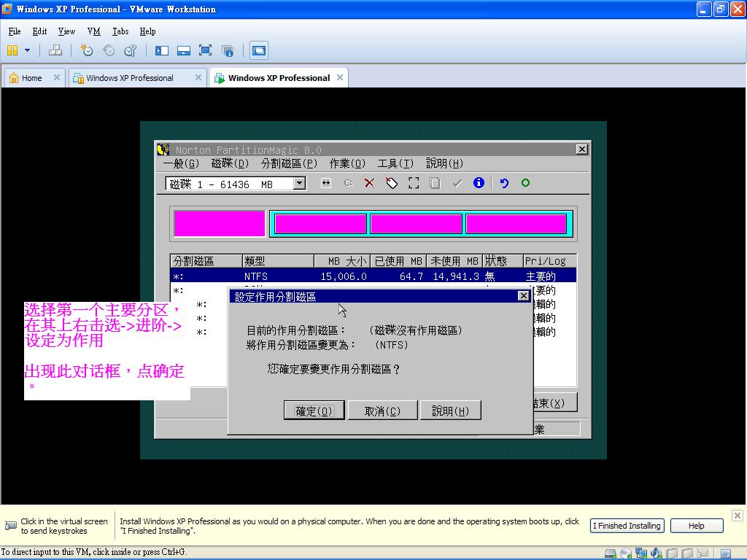The image size is (747, 560).
Task: Click the I Finished Installing button
Action: (x=627, y=526)
